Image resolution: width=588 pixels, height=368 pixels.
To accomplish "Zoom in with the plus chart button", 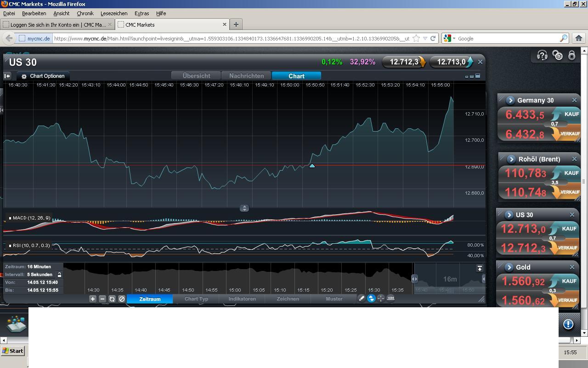I will (x=92, y=299).
